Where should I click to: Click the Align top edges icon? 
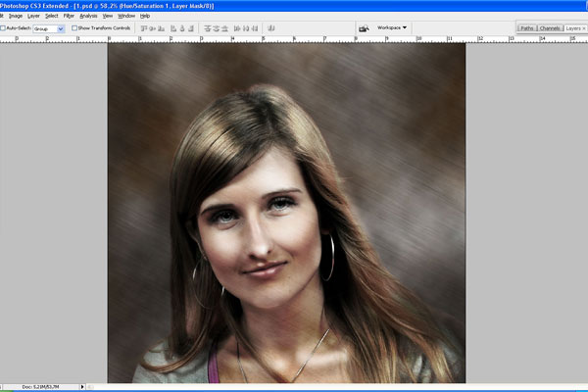(x=144, y=28)
